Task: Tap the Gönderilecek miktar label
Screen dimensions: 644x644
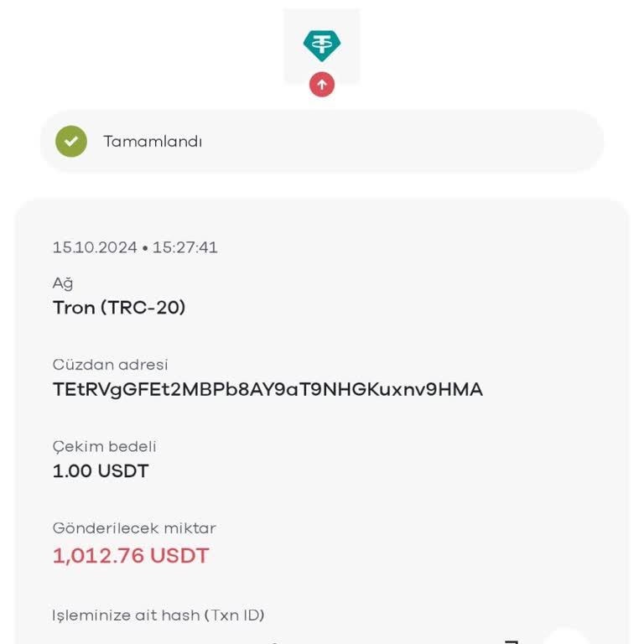Action: (x=134, y=528)
